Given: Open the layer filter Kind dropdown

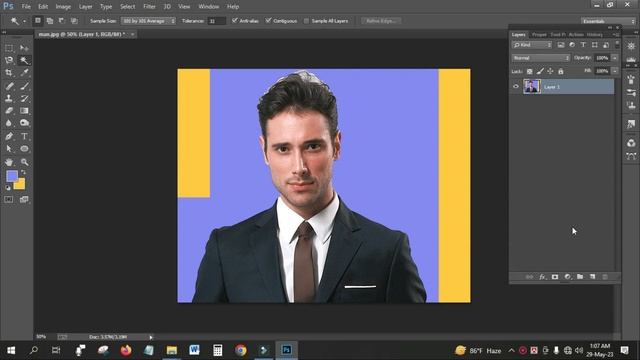Looking at the screenshot, I should (532, 45).
